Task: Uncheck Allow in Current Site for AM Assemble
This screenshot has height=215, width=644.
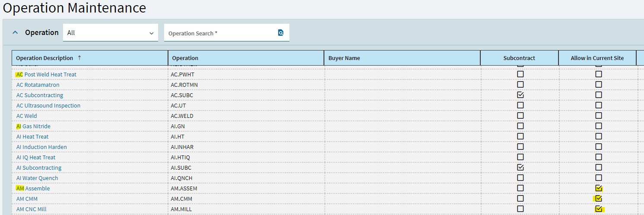Action: click(599, 188)
